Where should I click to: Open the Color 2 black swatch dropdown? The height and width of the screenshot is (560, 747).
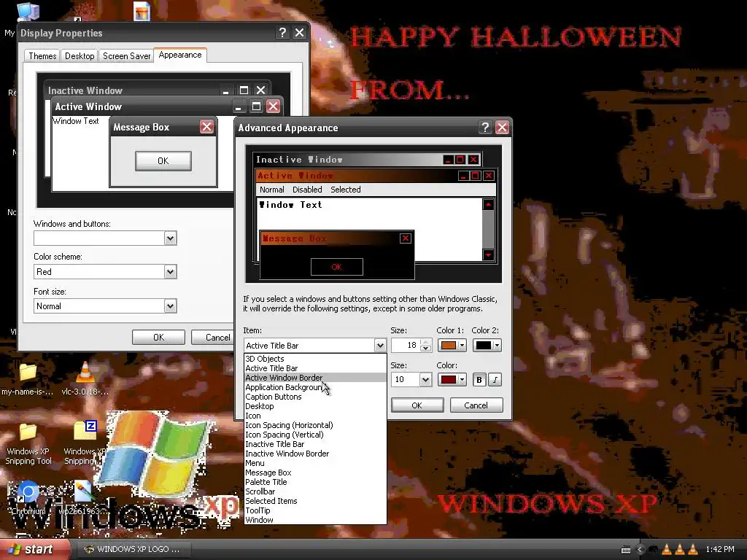coord(487,345)
